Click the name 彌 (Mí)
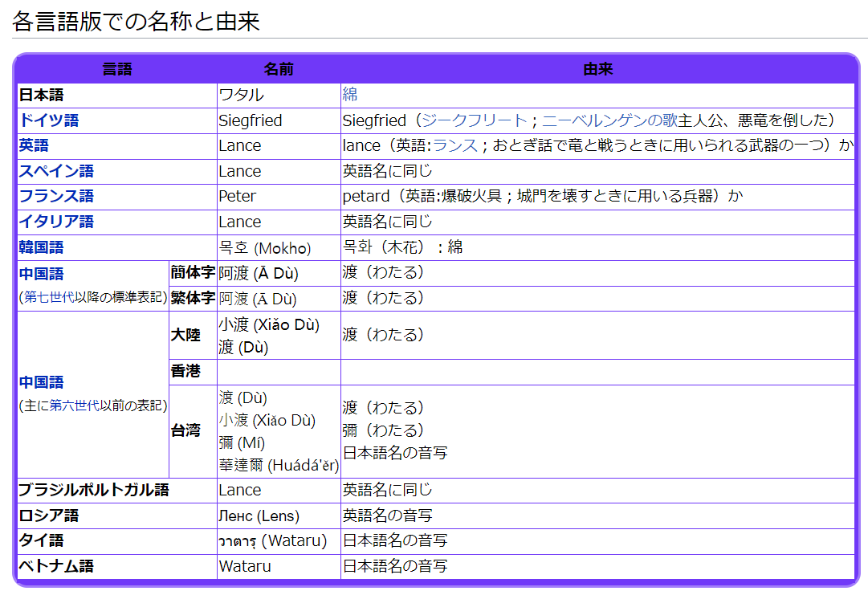868x595 pixels. coord(242,442)
